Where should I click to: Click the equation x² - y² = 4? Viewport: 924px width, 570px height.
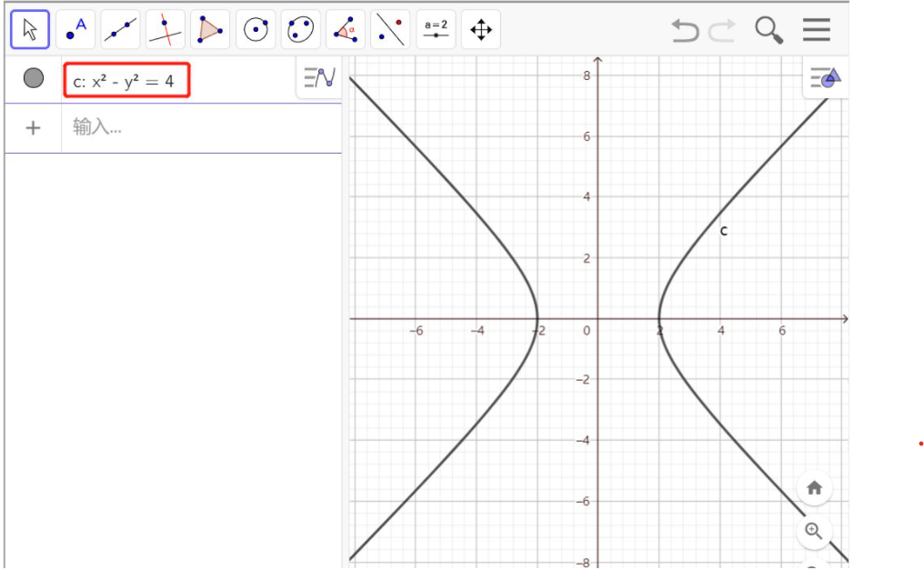(126, 81)
